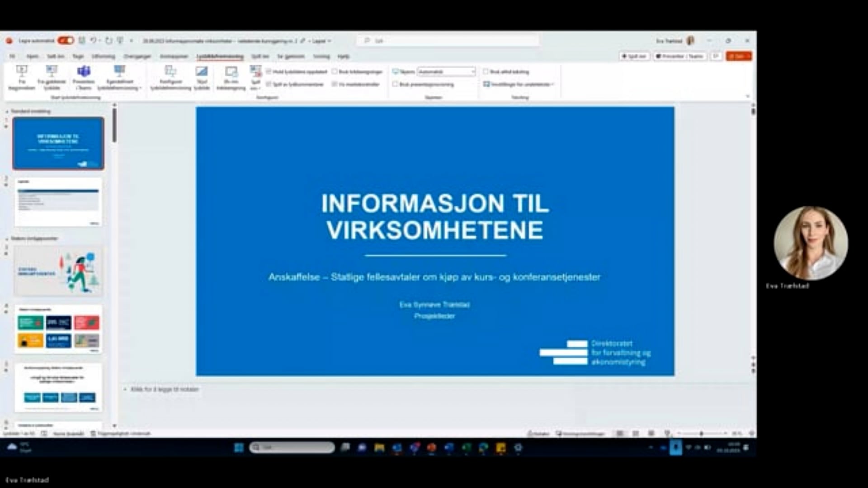Open Innstillinger for undertekster dropdown
The width and height of the screenshot is (868, 488).
point(519,84)
